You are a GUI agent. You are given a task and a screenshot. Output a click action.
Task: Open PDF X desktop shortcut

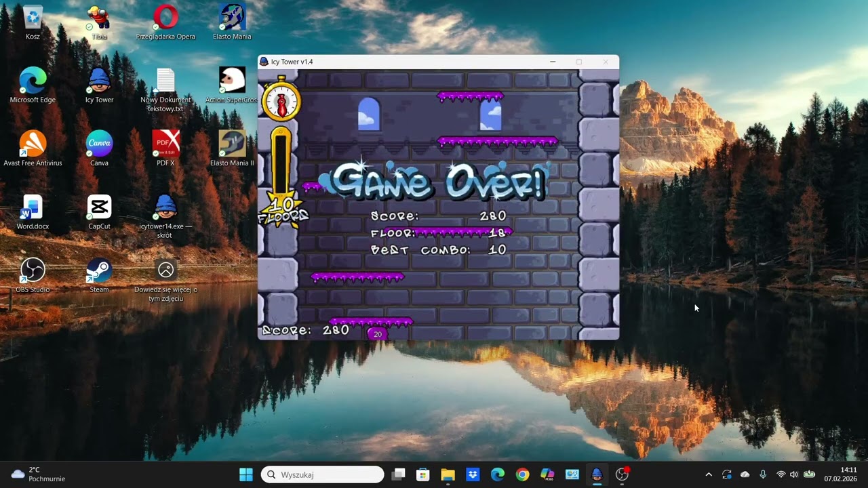click(165, 148)
